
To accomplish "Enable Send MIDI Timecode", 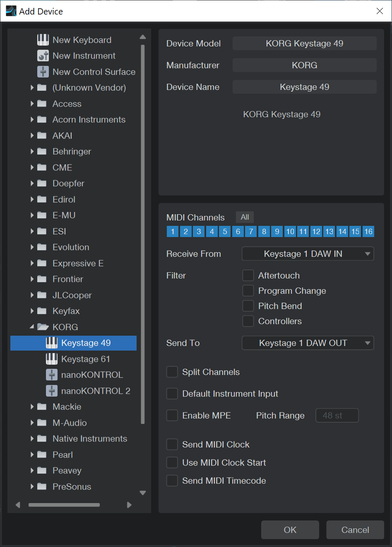I will tap(172, 481).
